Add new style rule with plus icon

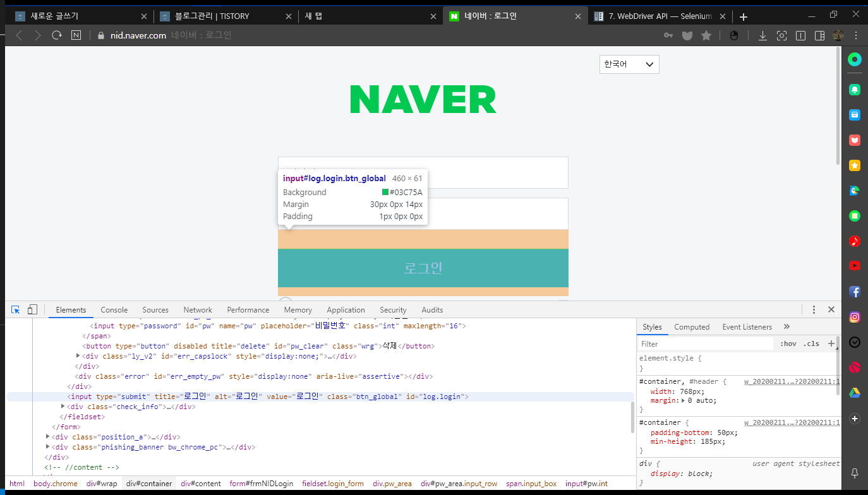click(x=831, y=343)
